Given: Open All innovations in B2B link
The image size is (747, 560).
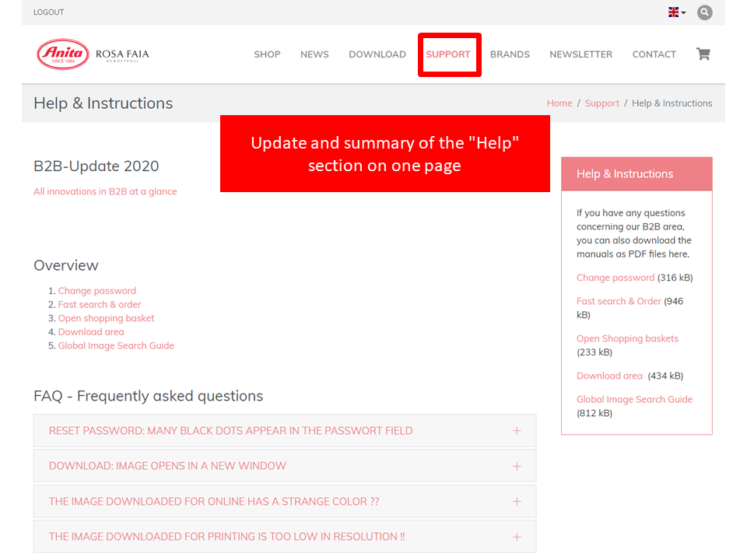Looking at the screenshot, I should (x=105, y=191).
